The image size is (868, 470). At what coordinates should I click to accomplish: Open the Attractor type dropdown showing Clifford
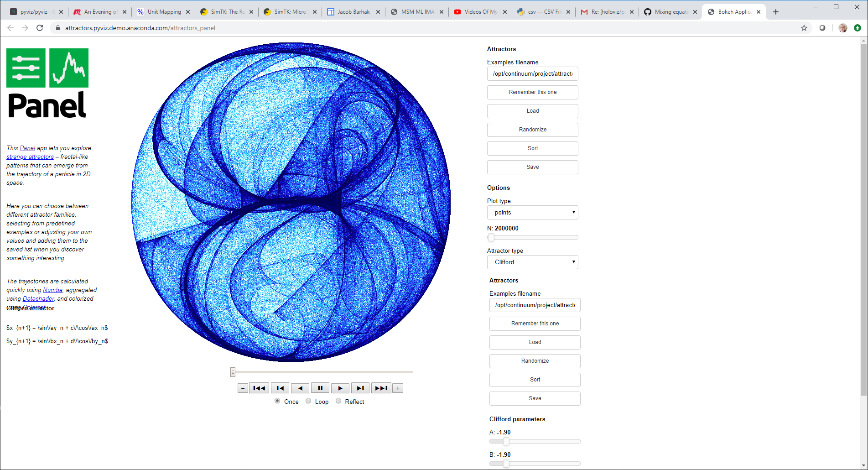point(532,262)
